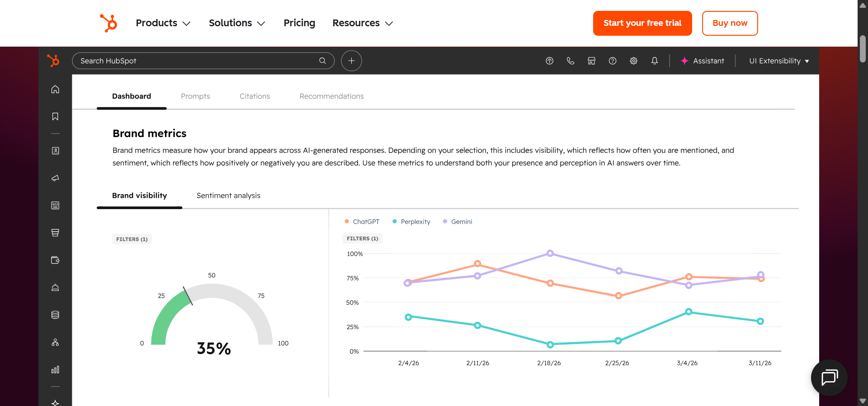
Task: Open the Bookmarks icon in the sidebar
Action: (x=55, y=117)
